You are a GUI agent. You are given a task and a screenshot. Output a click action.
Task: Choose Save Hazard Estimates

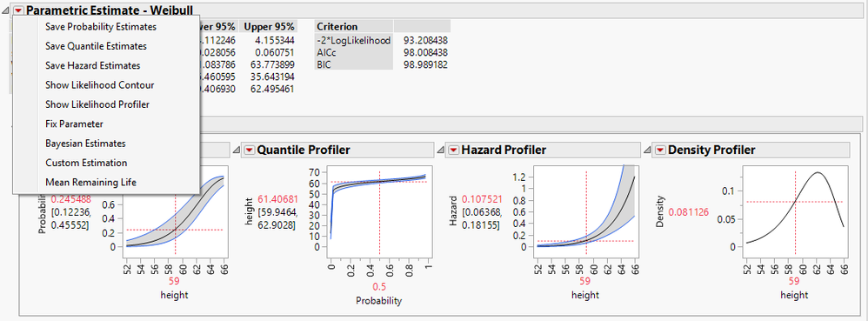pos(92,65)
